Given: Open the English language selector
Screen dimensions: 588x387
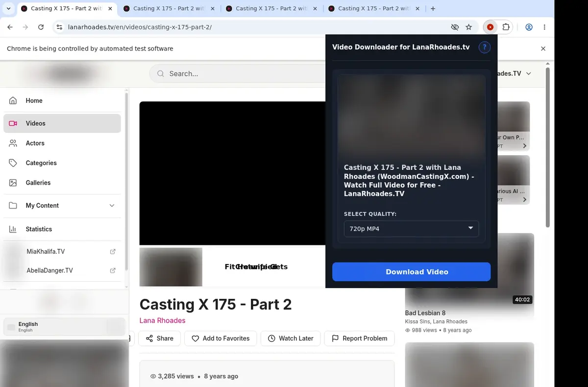Looking at the screenshot, I should (x=64, y=327).
